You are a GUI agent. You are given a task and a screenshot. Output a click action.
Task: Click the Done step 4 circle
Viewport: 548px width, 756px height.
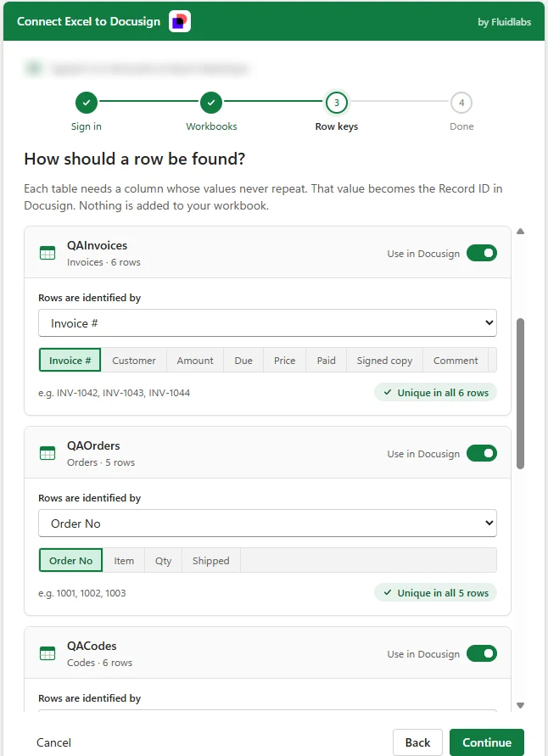461,102
